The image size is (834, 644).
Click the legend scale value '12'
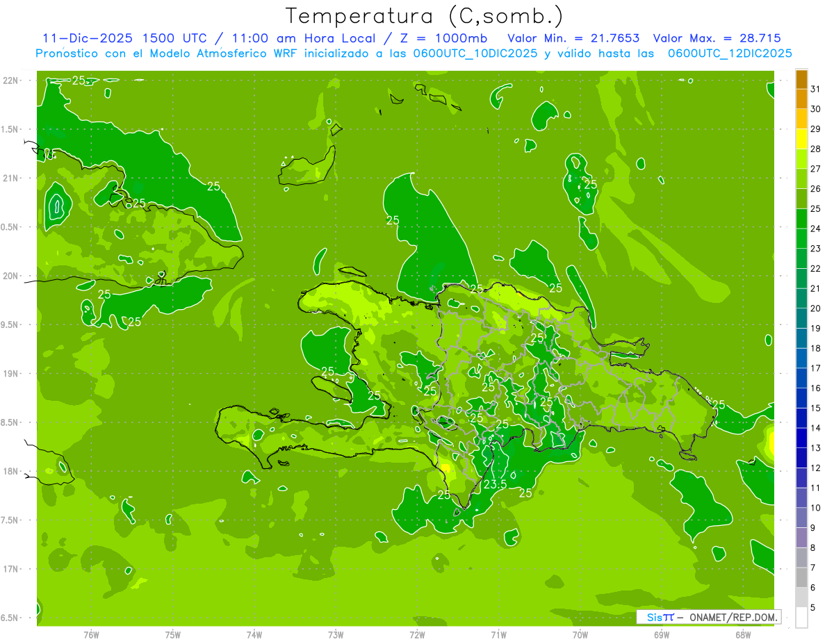click(815, 468)
